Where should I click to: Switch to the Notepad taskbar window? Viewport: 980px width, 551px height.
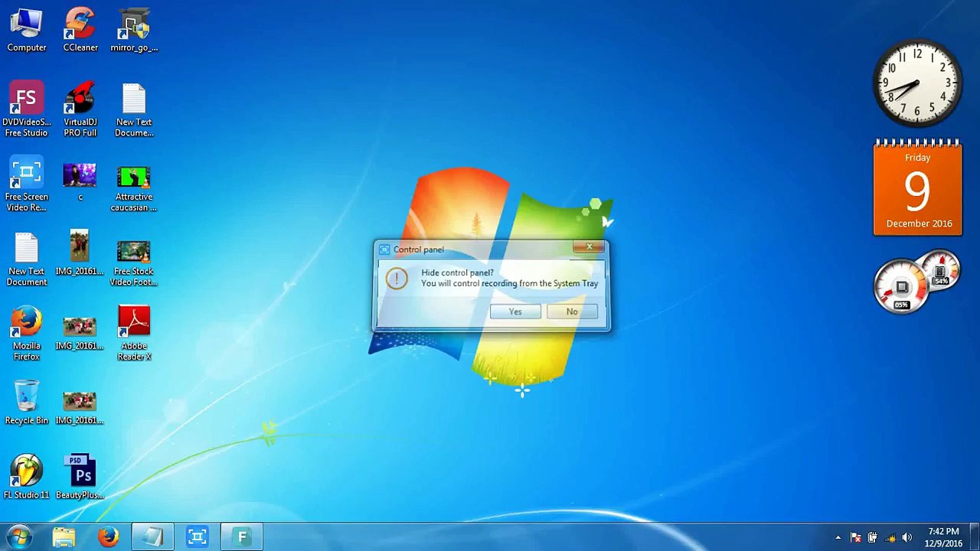(x=153, y=537)
